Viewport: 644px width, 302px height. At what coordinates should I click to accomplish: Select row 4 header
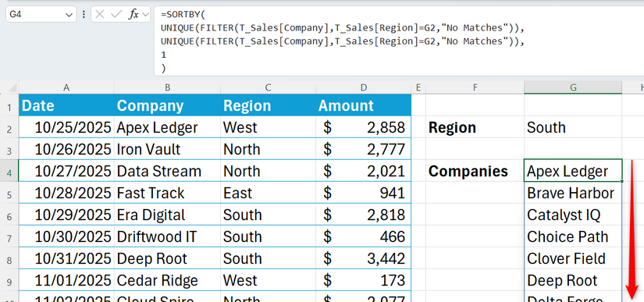point(9,171)
